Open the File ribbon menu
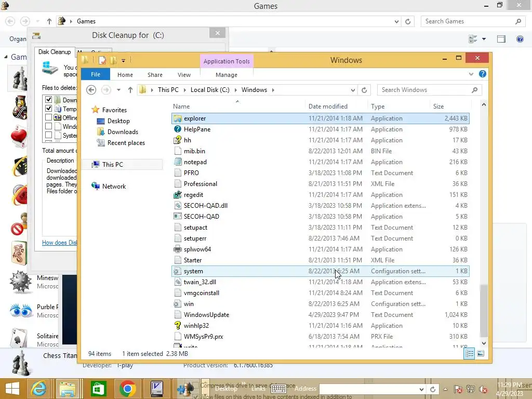532x399 pixels. click(x=96, y=74)
